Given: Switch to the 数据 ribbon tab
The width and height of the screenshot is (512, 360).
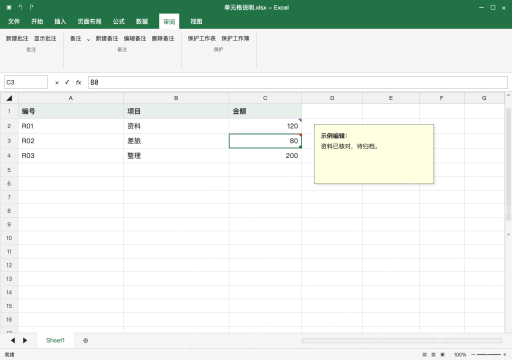Looking at the screenshot, I should (142, 22).
